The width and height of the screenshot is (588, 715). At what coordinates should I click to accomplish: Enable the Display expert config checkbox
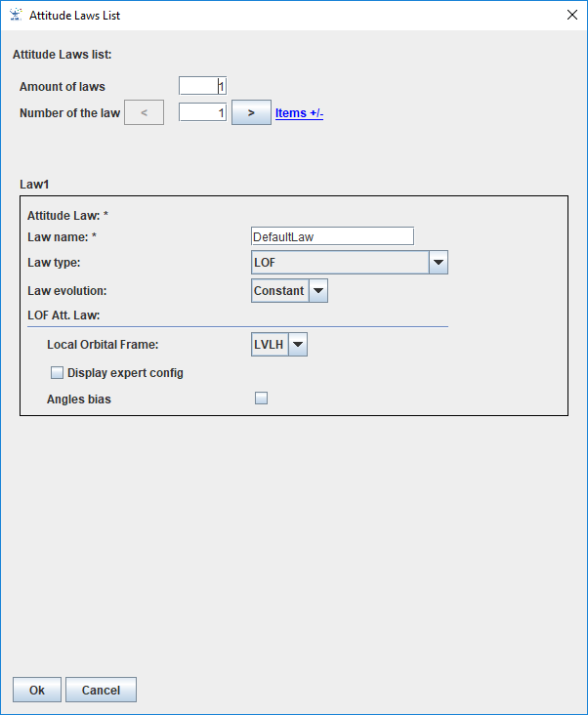[x=58, y=373]
